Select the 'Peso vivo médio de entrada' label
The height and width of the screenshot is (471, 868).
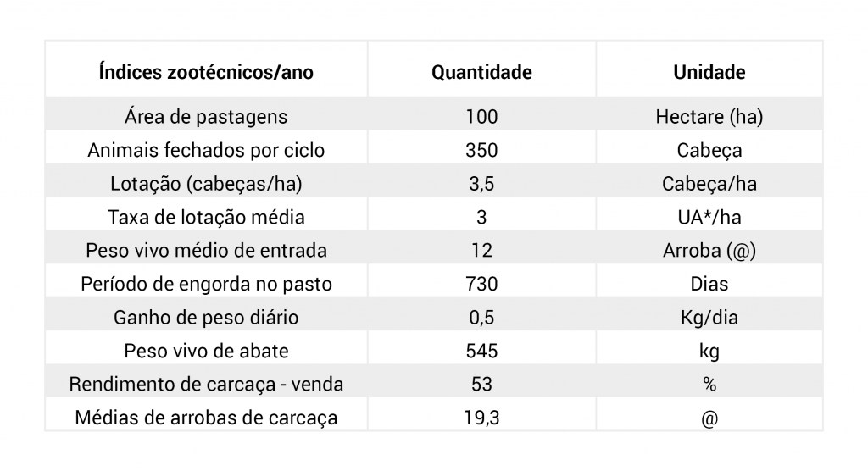pos(206,250)
